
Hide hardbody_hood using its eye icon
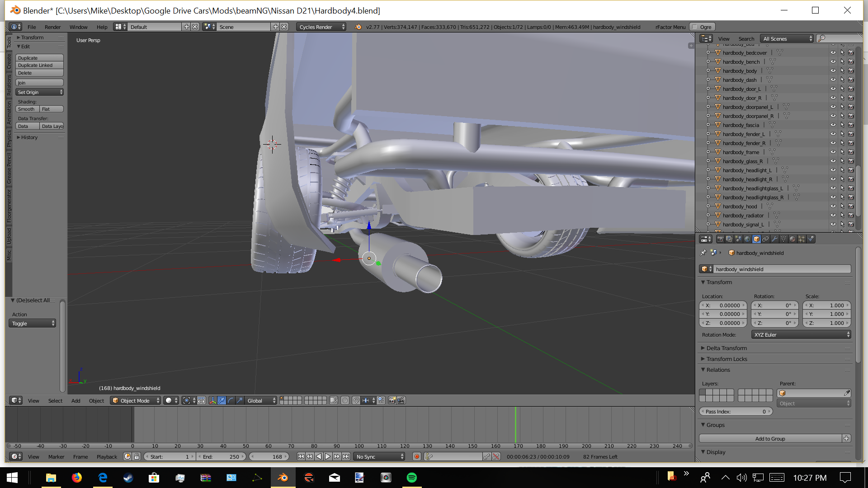click(x=833, y=206)
